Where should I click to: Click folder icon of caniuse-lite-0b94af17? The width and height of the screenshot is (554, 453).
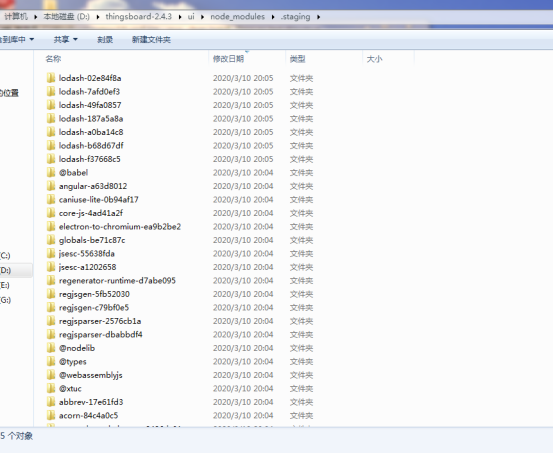(51, 199)
